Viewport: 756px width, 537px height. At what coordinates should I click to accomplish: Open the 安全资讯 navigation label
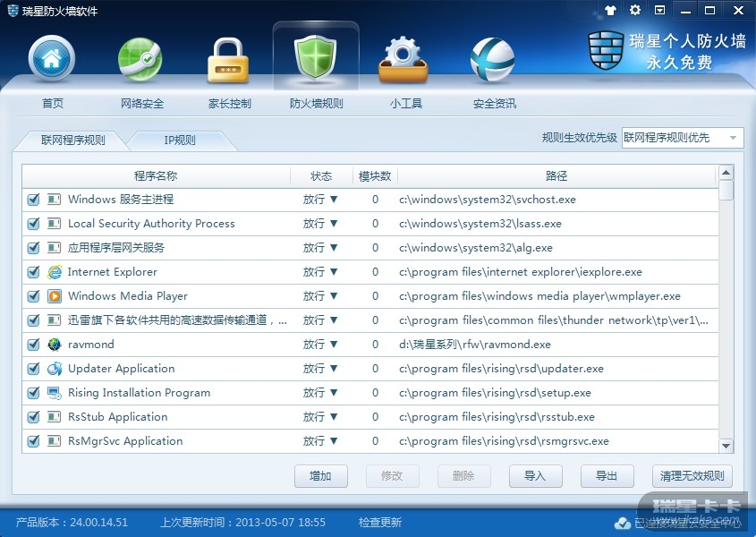(494, 103)
